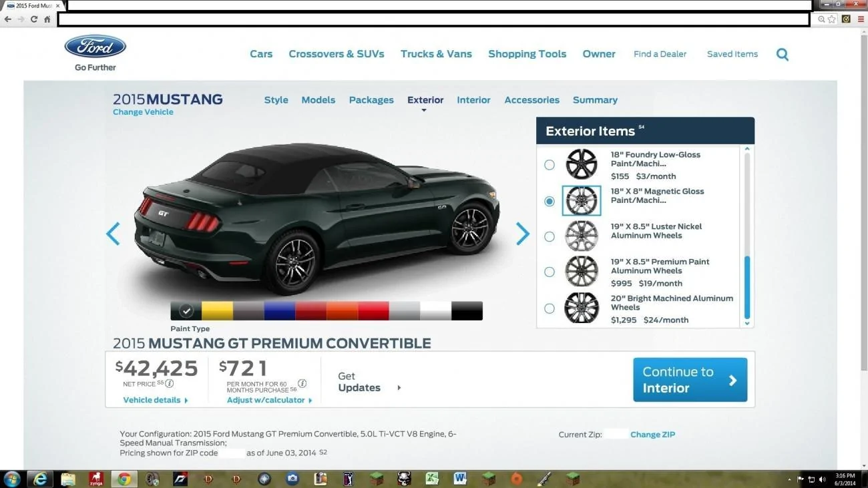Click the browser forward arrow
The image size is (868, 488).
click(21, 19)
